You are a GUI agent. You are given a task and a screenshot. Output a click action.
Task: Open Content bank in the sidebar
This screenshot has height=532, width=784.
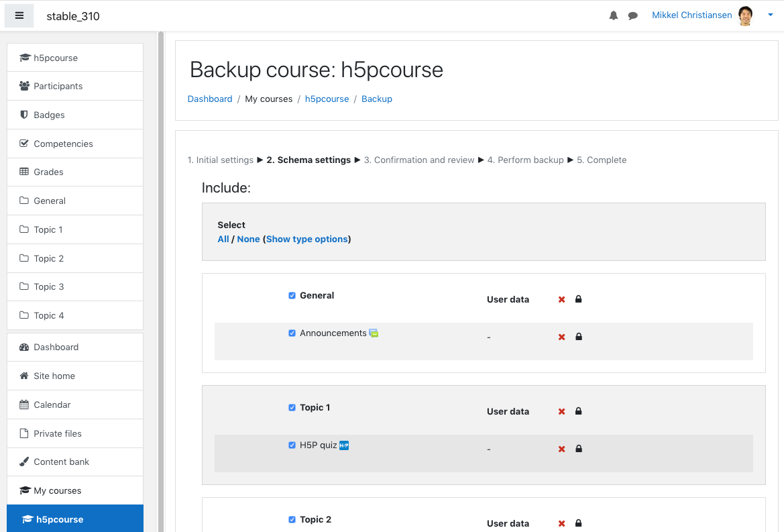pos(75,462)
